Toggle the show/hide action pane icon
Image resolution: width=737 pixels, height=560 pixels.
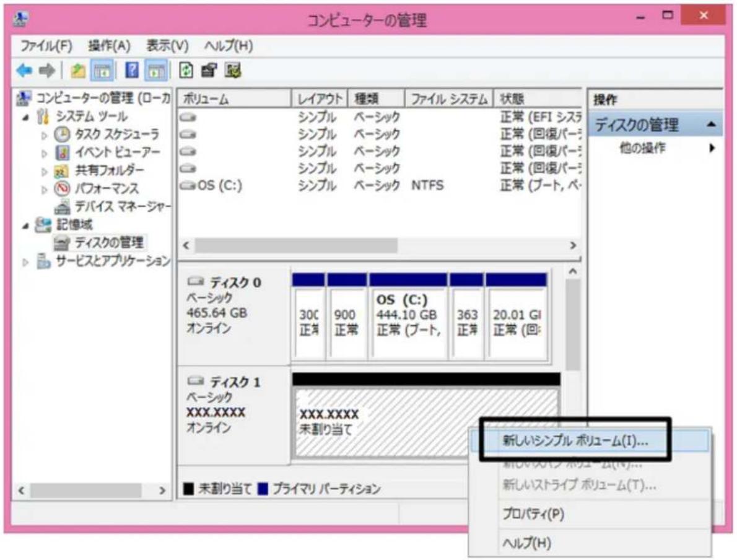[156, 71]
